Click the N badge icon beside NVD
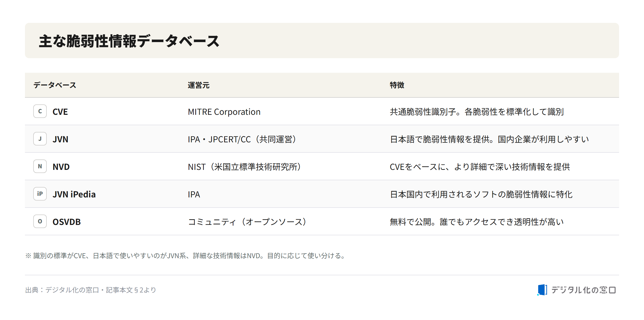This screenshot has height=320, width=644. [40, 166]
